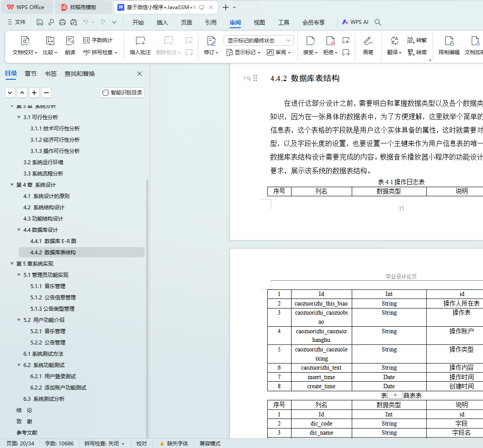This screenshot has width=483, height=448.
Task: Open the 查找和替换 navigation tab
Action: tap(79, 74)
